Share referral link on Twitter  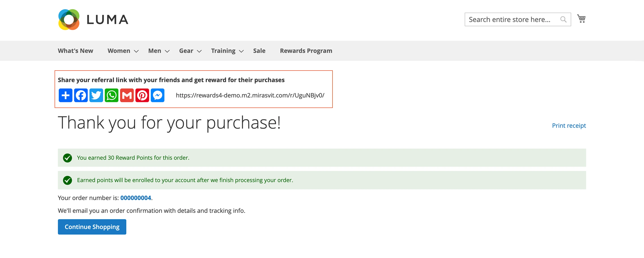coord(96,95)
